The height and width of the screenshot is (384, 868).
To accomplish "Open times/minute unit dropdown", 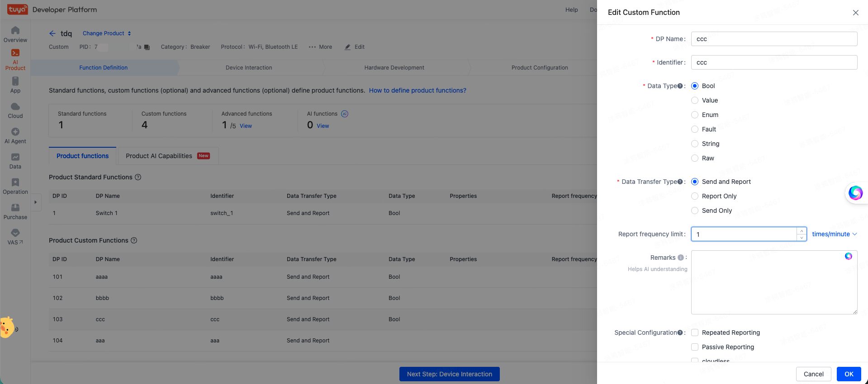I will tap(835, 234).
